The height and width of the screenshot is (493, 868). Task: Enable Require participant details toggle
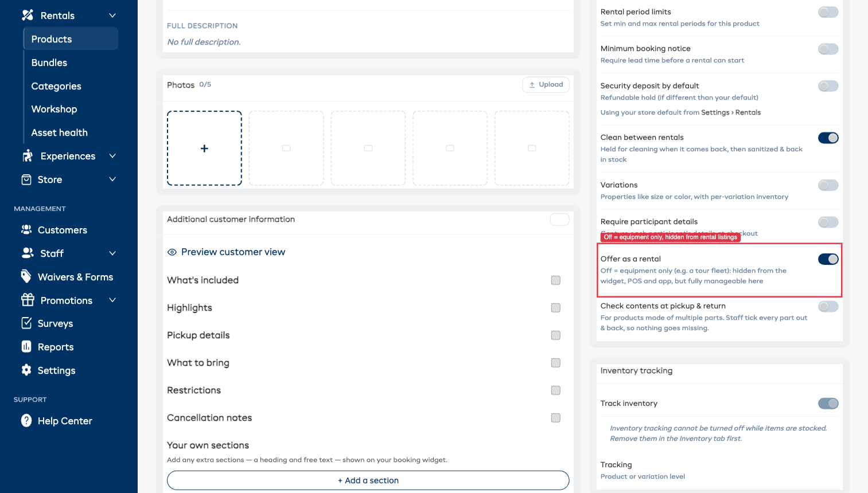[828, 222]
